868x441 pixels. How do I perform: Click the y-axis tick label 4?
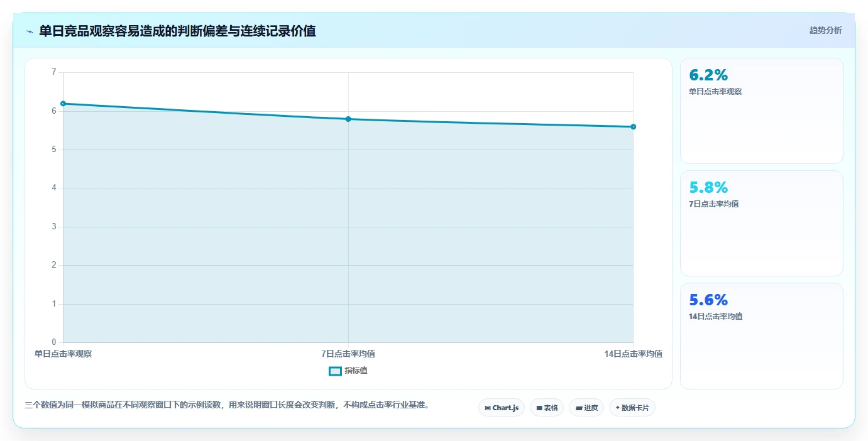(x=53, y=188)
